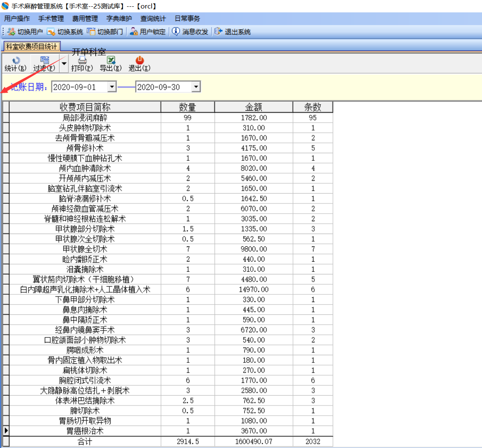Select the 颅内血肿清除术 cell
This screenshot has height=448, width=482.
point(85,168)
